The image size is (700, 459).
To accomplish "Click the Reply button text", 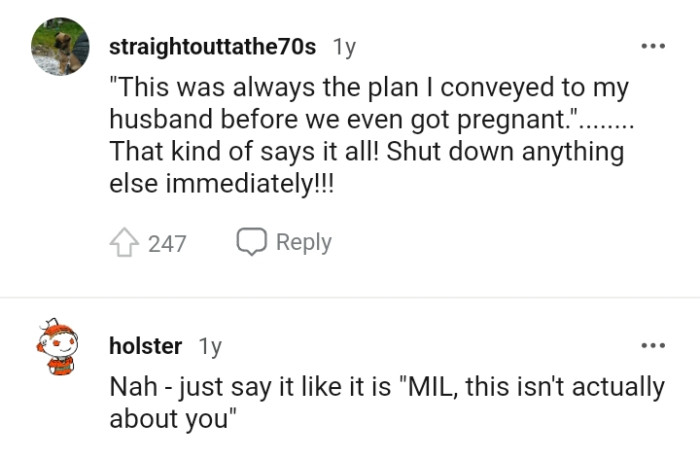I will 303,242.
